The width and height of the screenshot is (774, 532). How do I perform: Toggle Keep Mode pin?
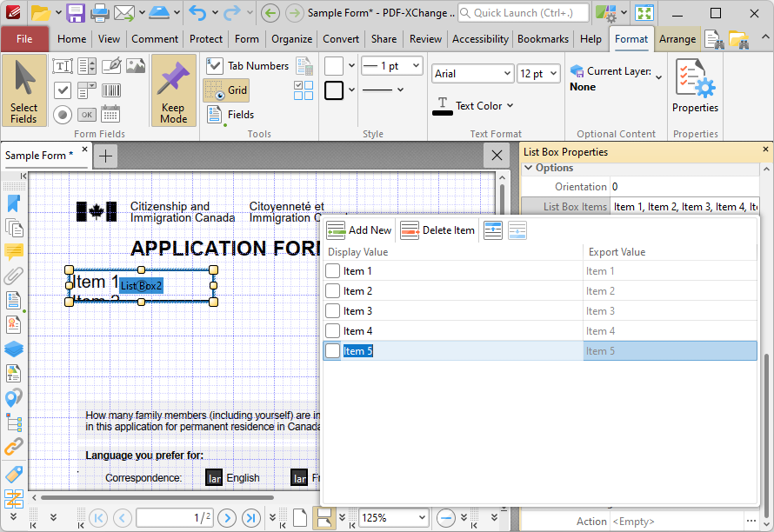tap(174, 90)
